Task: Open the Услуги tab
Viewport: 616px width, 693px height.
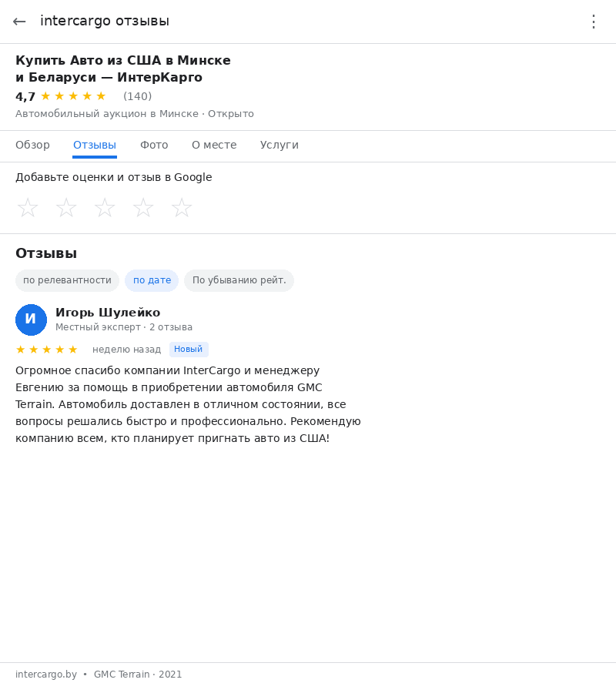Action: click(x=279, y=145)
